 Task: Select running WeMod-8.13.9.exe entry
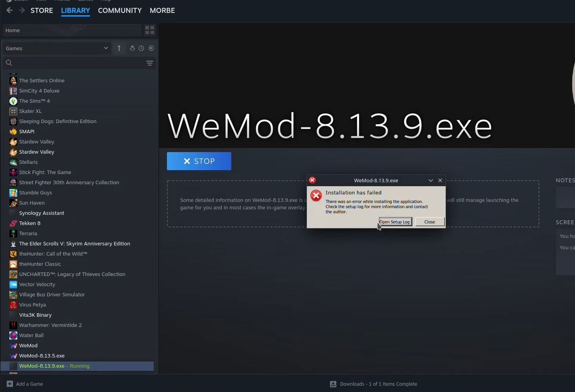pyautogui.click(x=77, y=366)
